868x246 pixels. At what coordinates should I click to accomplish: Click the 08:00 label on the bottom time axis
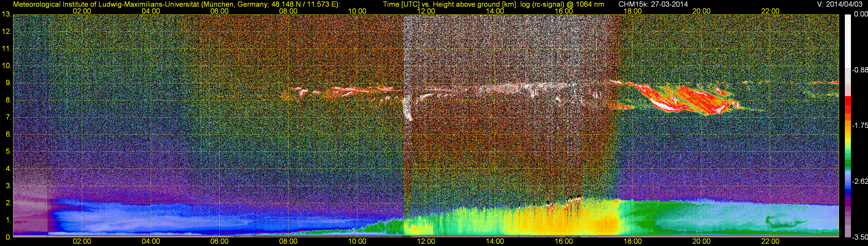tap(288, 241)
